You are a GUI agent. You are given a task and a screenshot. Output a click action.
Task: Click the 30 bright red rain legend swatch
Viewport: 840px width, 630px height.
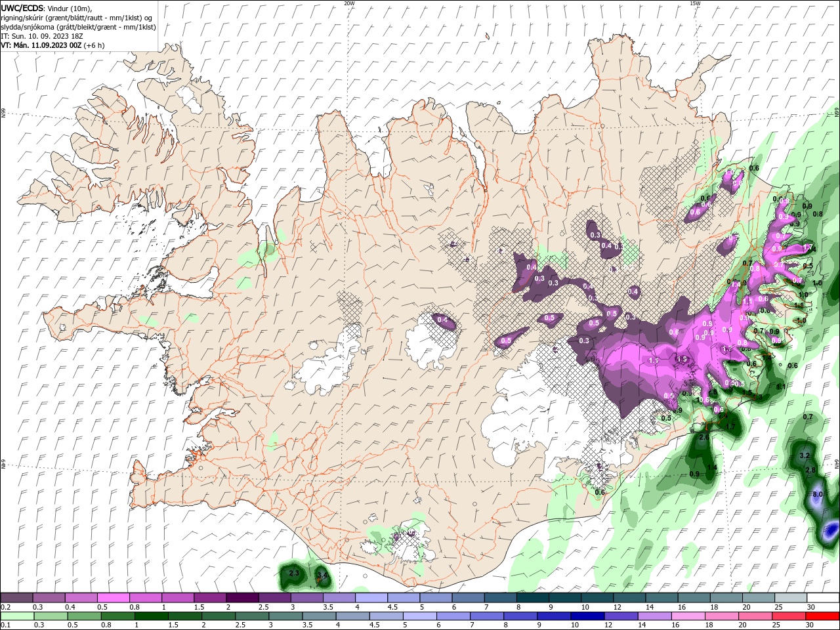[822, 616]
